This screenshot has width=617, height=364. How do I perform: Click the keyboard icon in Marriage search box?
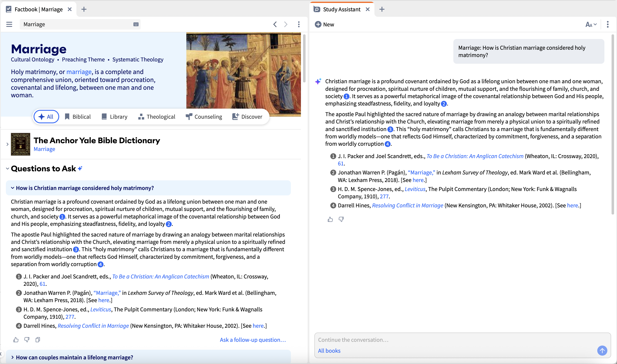pos(136,24)
